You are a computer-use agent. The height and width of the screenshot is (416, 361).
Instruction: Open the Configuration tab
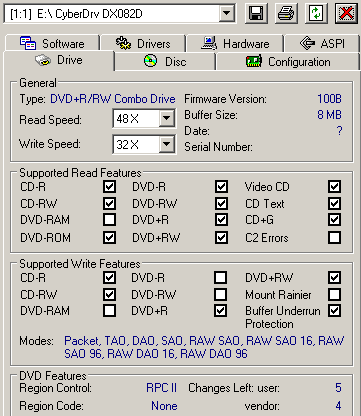point(288,61)
